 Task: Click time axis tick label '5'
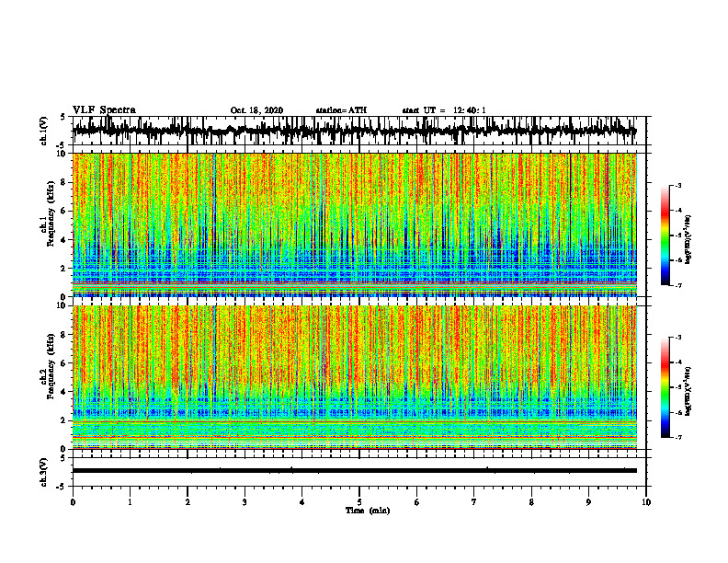tap(359, 502)
